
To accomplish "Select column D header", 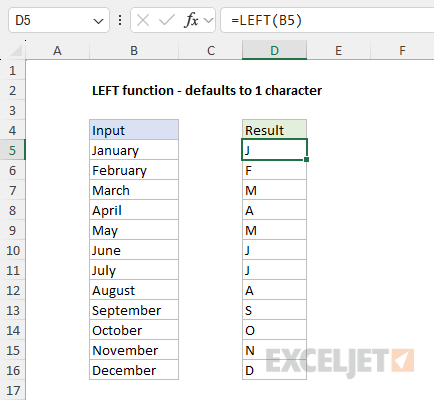I will [x=274, y=51].
